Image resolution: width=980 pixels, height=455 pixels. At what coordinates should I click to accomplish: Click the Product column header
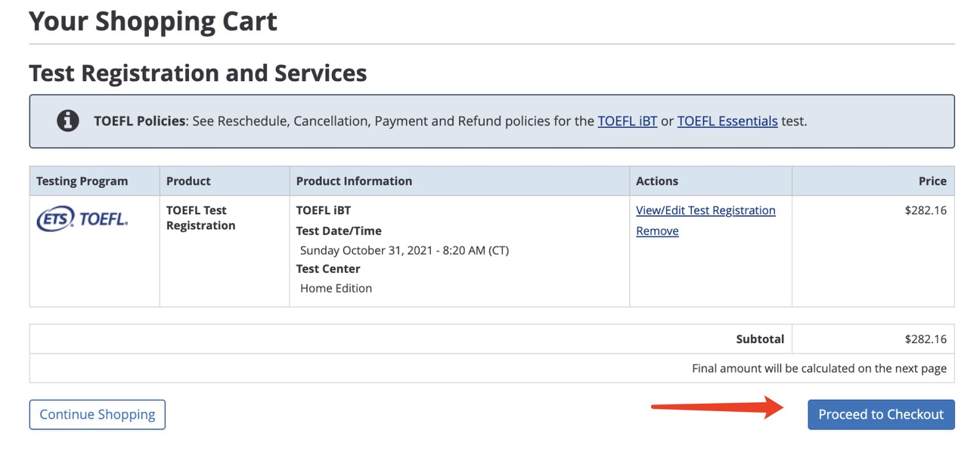188,181
